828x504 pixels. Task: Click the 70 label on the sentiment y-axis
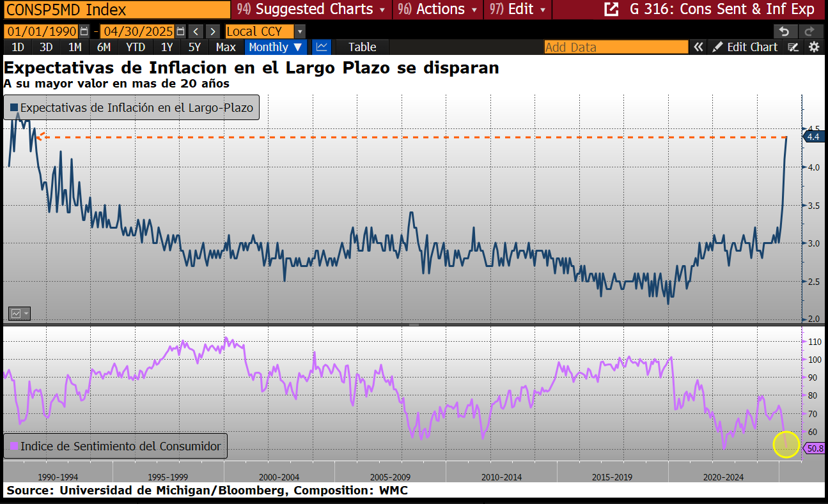[x=812, y=414]
